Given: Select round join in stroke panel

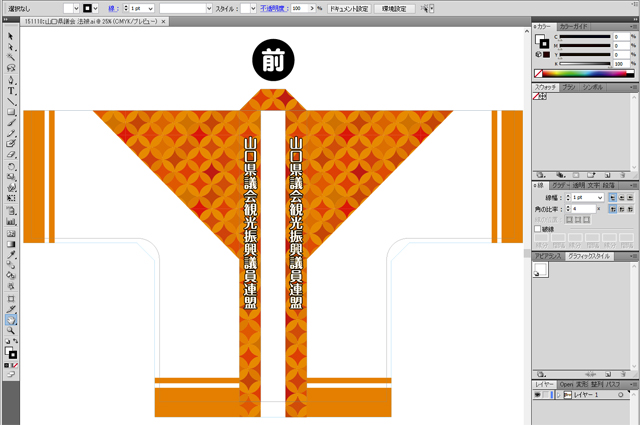Looking at the screenshot, I should (621, 209).
